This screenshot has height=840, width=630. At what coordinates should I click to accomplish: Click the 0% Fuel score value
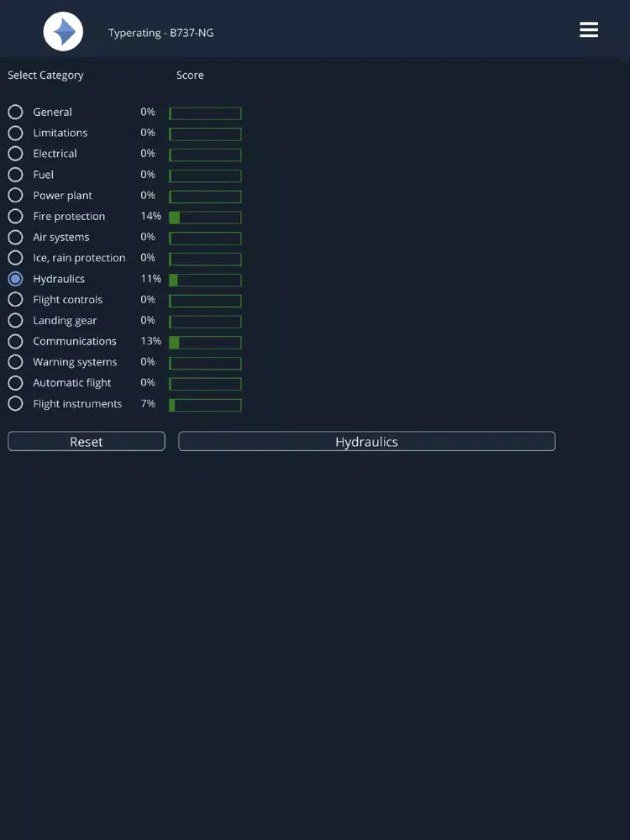(148, 174)
